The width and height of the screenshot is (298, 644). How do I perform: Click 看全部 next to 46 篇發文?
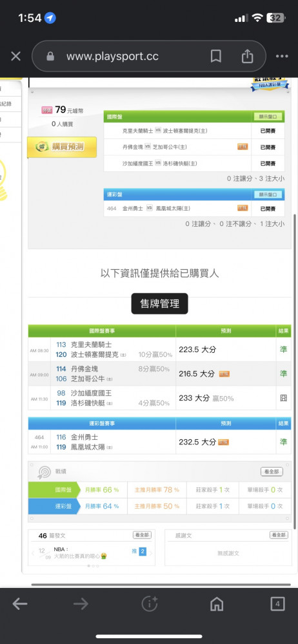tap(142, 535)
